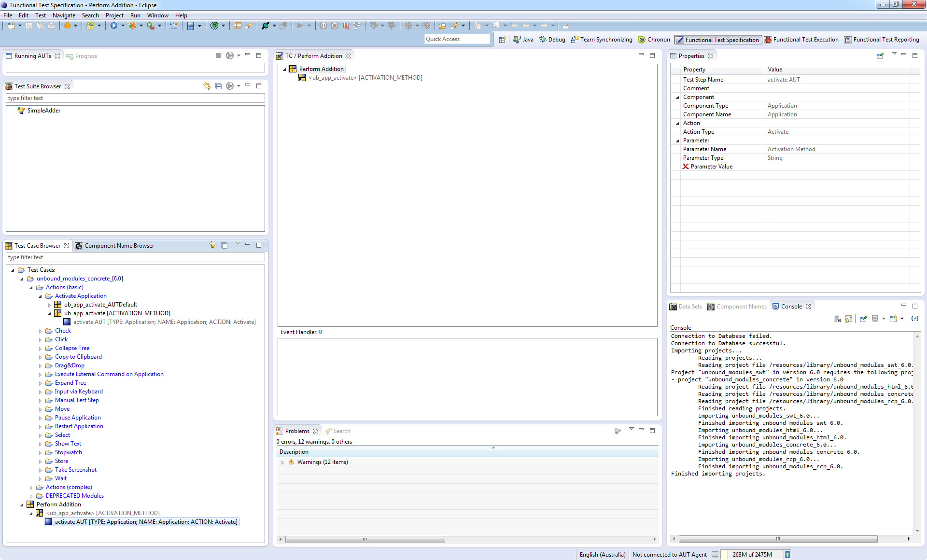Click Test Suite Browser filter text field
Image resolution: width=927 pixels, height=560 pixels.
pos(135,98)
